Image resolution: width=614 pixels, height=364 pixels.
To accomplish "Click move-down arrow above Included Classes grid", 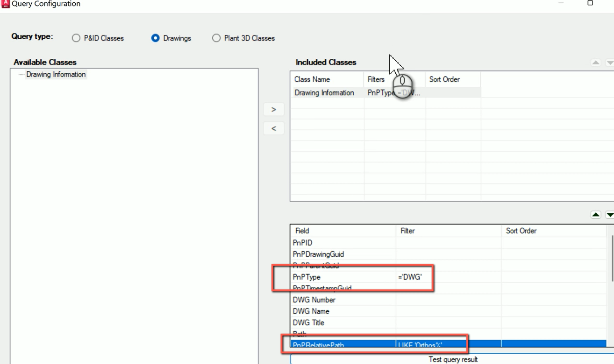I will (610, 62).
